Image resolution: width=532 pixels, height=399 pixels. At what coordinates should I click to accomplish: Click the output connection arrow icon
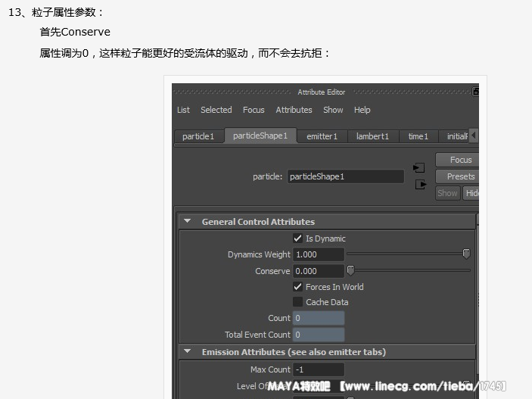[421, 185]
